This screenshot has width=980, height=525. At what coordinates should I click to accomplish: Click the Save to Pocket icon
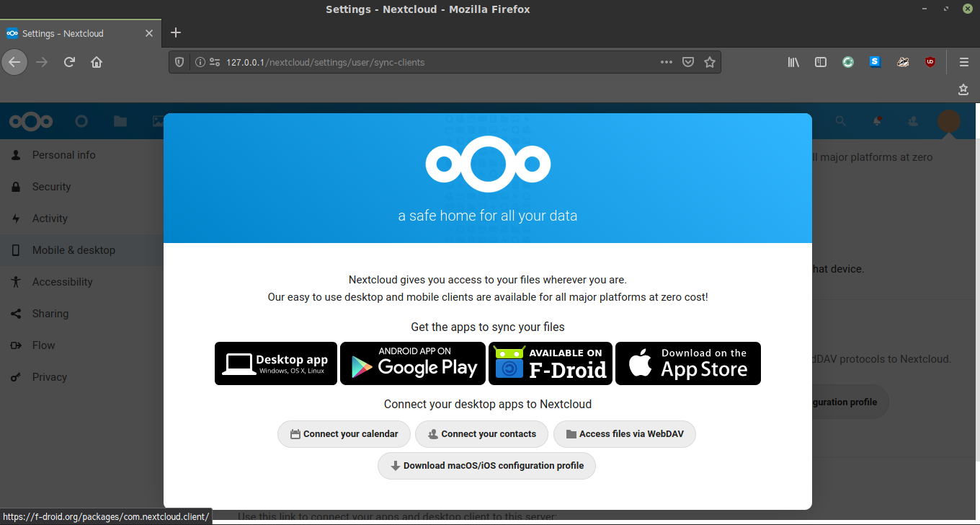coord(688,62)
